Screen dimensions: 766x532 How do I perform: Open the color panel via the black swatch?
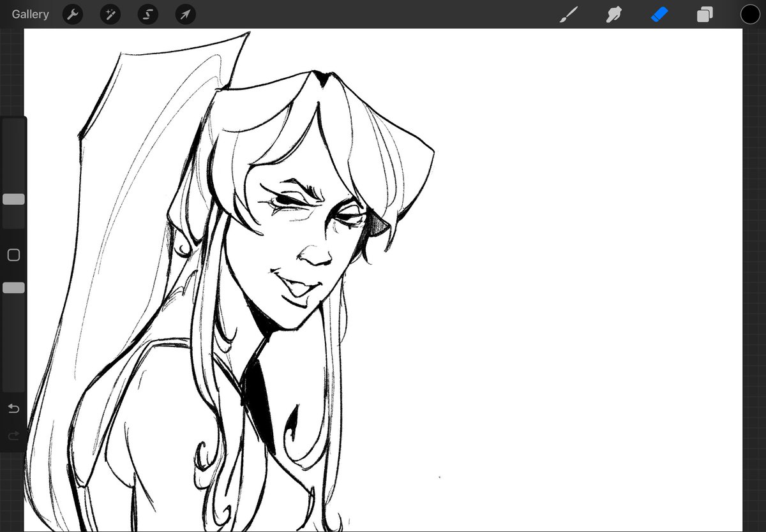[750, 13]
